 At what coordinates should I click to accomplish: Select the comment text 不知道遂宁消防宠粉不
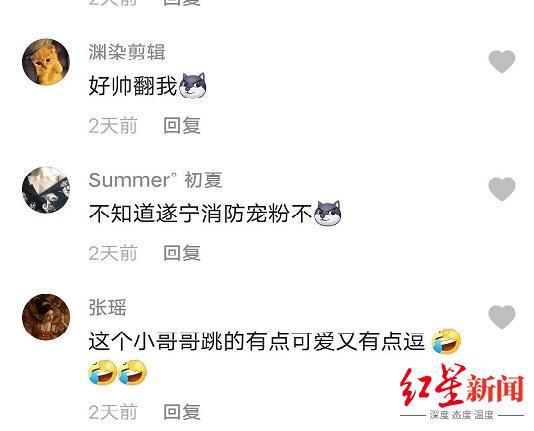pos(200,214)
